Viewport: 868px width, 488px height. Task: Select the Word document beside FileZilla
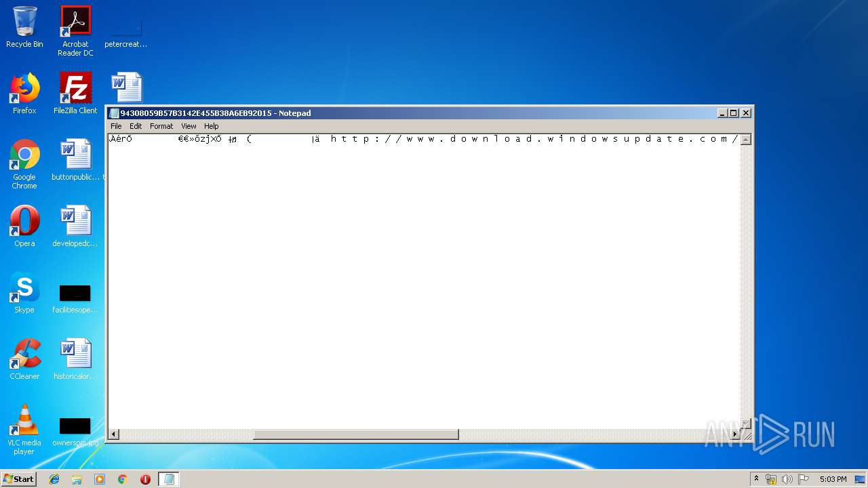(x=127, y=88)
